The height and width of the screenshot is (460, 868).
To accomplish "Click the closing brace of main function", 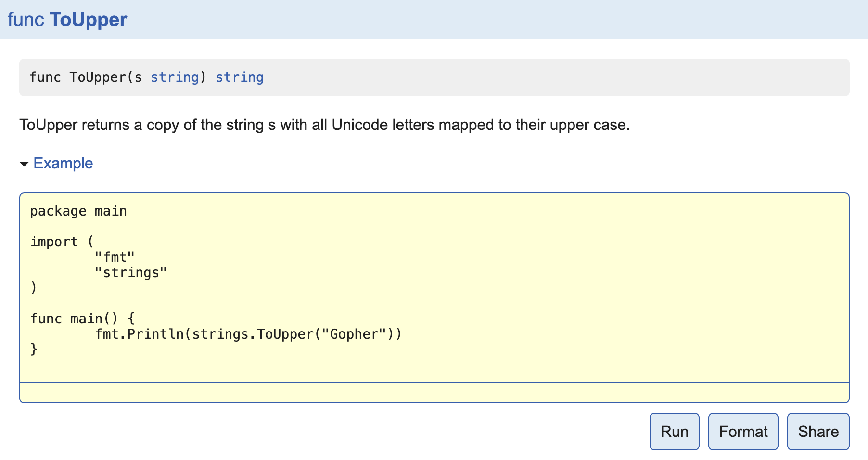I will click(34, 349).
